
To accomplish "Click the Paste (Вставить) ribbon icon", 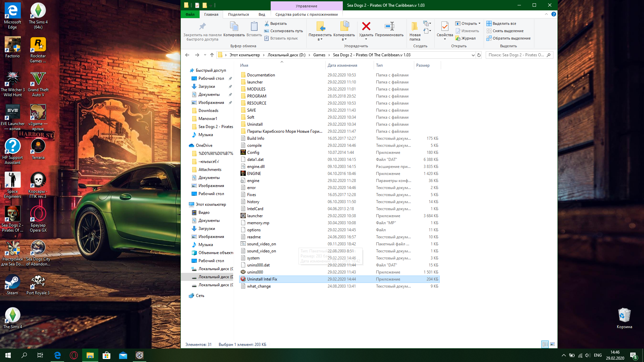I will [254, 26].
